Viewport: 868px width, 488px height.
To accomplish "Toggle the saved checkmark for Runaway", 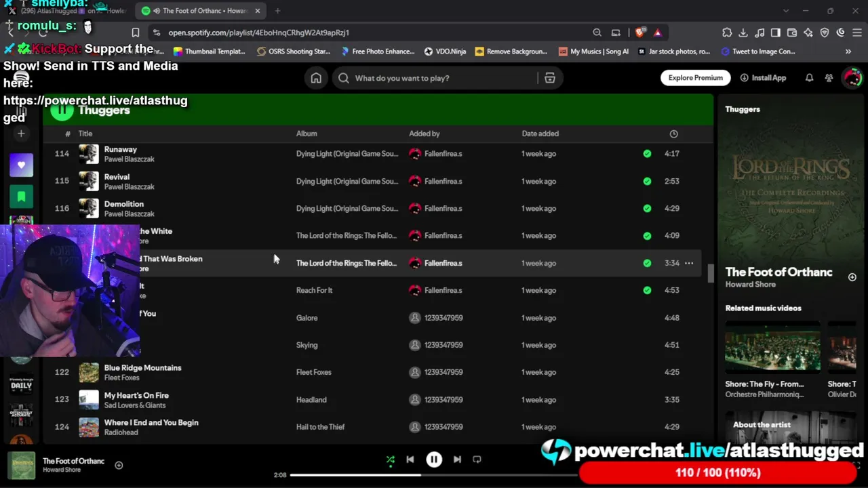I will [647, 154].
